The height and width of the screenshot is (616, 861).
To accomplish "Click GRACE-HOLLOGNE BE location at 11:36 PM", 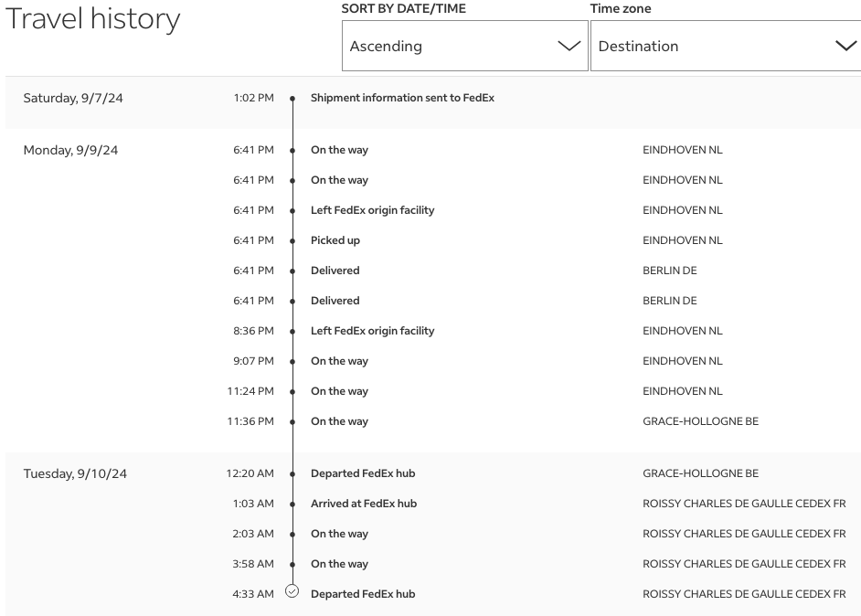I will point(700,421).
